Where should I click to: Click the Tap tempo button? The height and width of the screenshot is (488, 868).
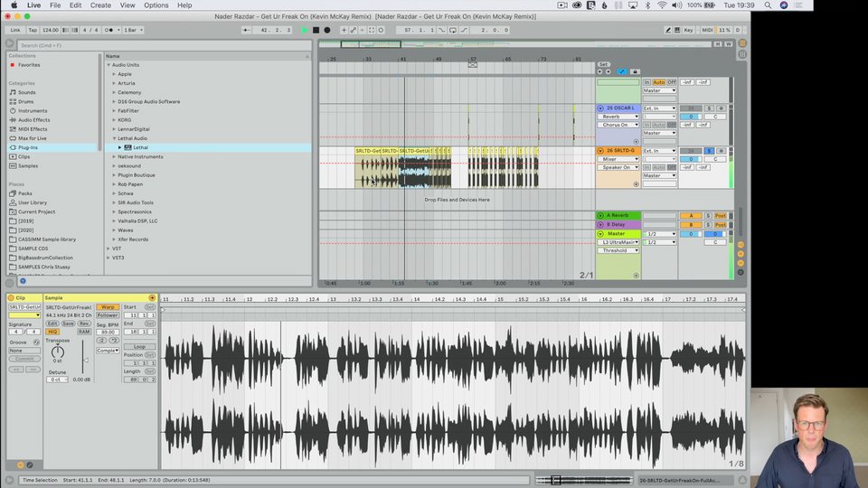point(33,30)
